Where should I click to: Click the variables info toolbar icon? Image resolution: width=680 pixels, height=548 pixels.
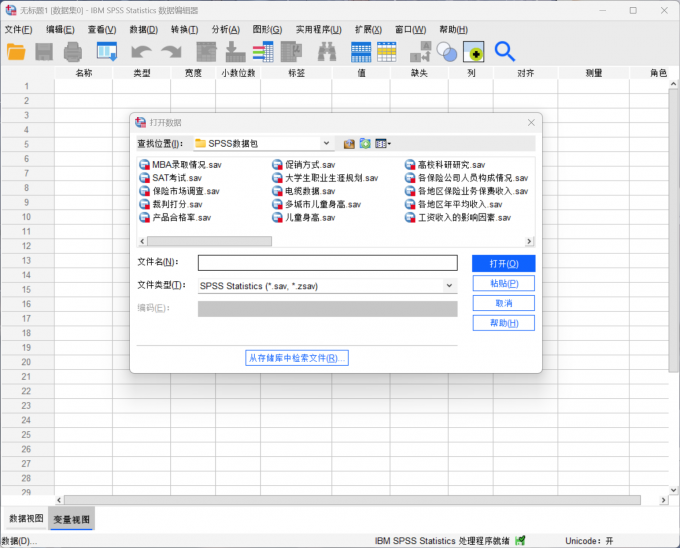(x=263, y=52)
